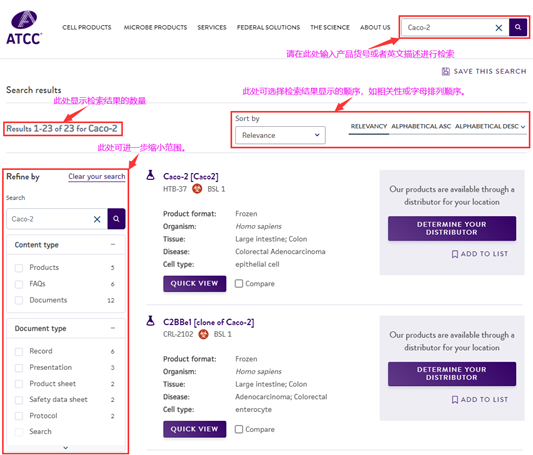Select the Alphabetical Asc sort tab
The width and height of the screenshot is (533, 455).
pyautogui.click(x=421, y=126)
